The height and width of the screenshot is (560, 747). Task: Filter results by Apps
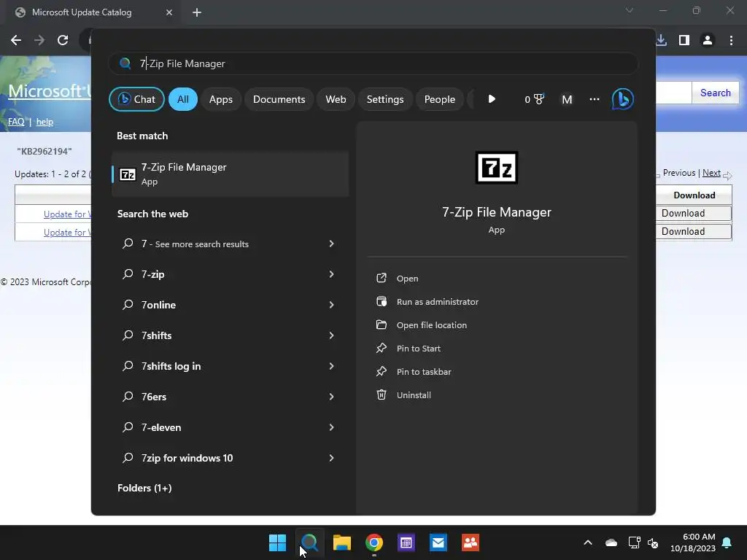pyautogui.click(x=220, y=99)
